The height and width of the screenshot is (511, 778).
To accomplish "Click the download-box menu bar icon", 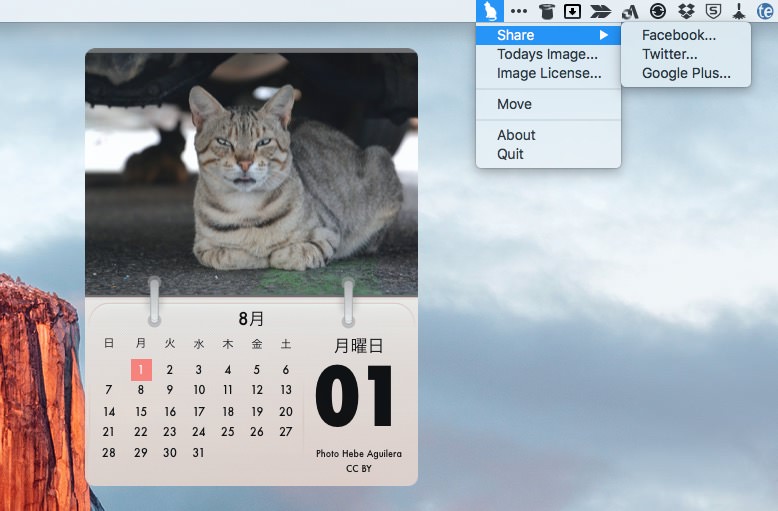I will [x=572, y=11].
